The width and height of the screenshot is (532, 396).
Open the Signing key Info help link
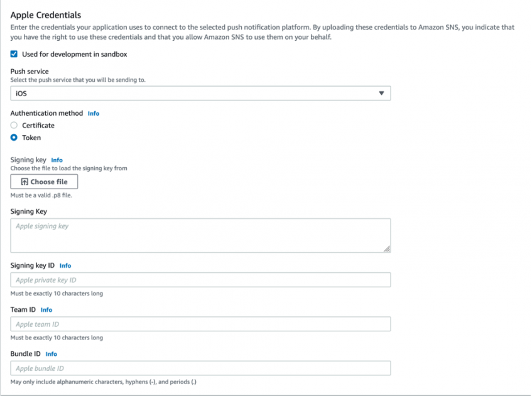pyautogui.click(x=57, y=160)
